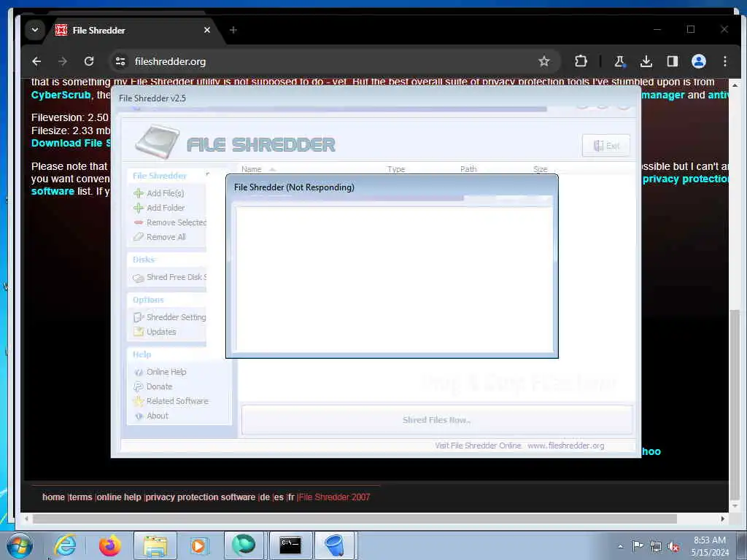The width and height of the screenshot is (747, 560).
Task: Open Internet Explorer from the taskbar
Action: coord(65,545)
